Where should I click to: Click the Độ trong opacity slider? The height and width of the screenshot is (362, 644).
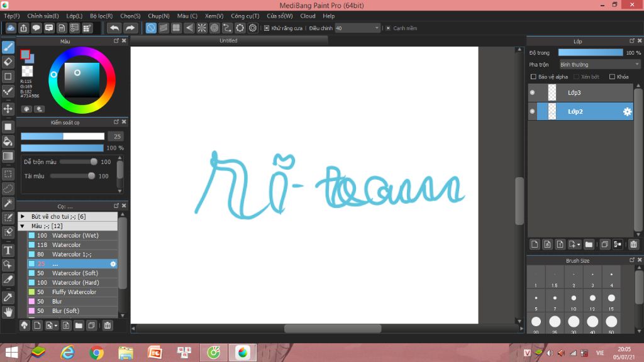click(x=591, y=53)
